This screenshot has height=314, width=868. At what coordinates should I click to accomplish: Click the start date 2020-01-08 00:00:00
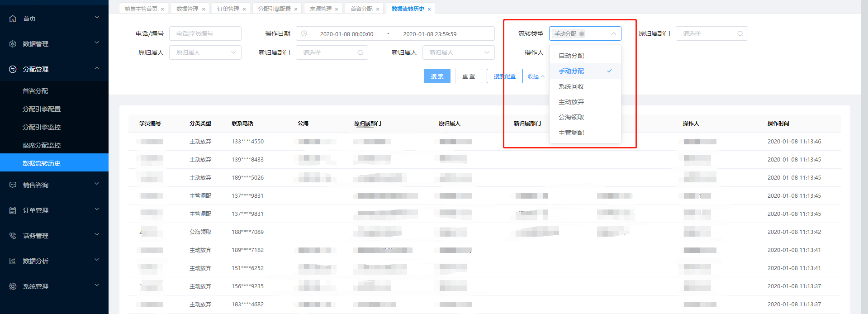346,34
